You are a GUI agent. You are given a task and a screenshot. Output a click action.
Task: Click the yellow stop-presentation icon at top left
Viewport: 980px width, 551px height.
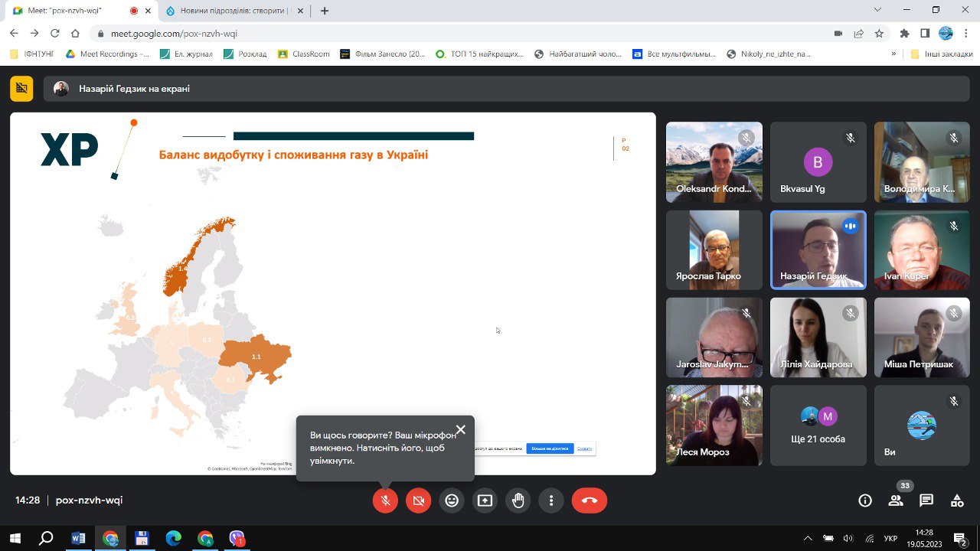(21, 89)
